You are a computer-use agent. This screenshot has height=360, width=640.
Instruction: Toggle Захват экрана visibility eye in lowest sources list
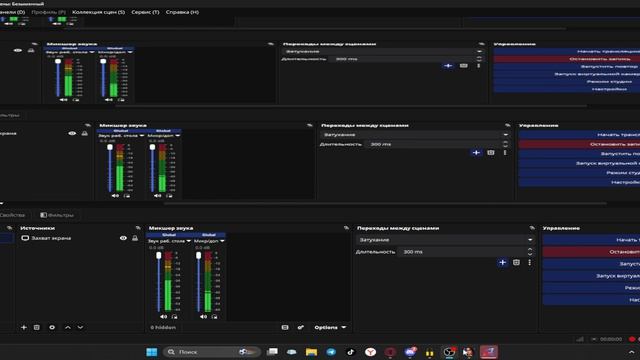click(x=123, y=238)
